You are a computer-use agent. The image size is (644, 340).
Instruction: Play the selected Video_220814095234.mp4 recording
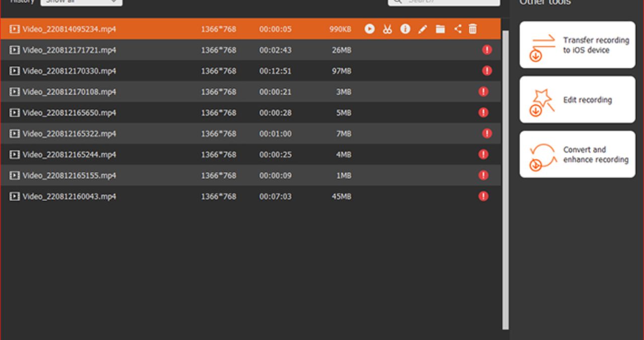tap(370, 29)
